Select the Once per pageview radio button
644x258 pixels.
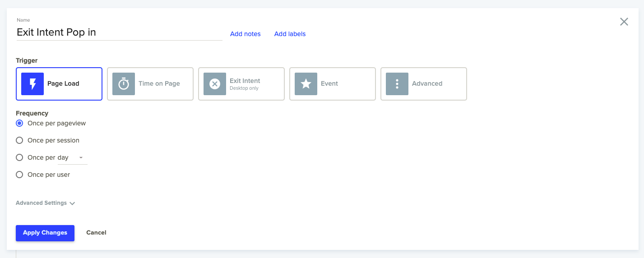coord(19,123)
